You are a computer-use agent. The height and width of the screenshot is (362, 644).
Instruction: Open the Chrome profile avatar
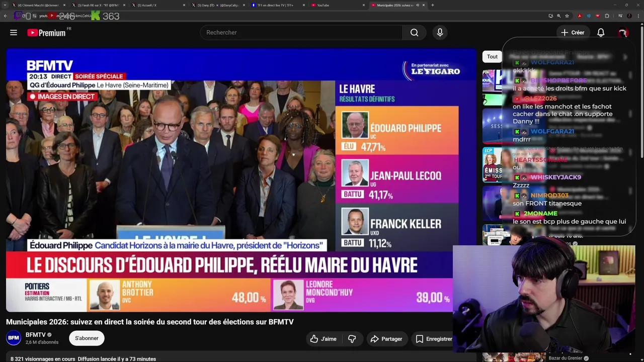tap(629, 16)
